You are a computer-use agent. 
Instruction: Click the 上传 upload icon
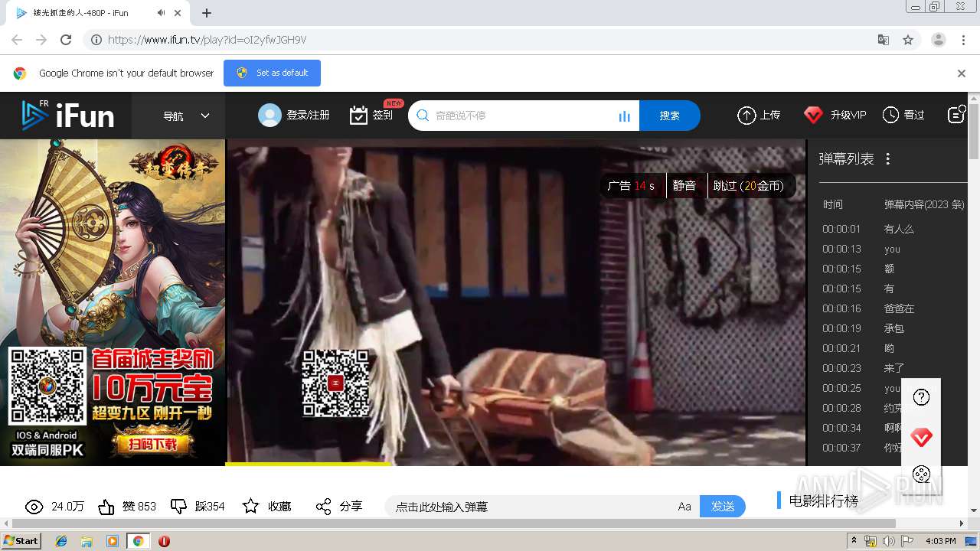pyautogui.click(x=746, y=116)
